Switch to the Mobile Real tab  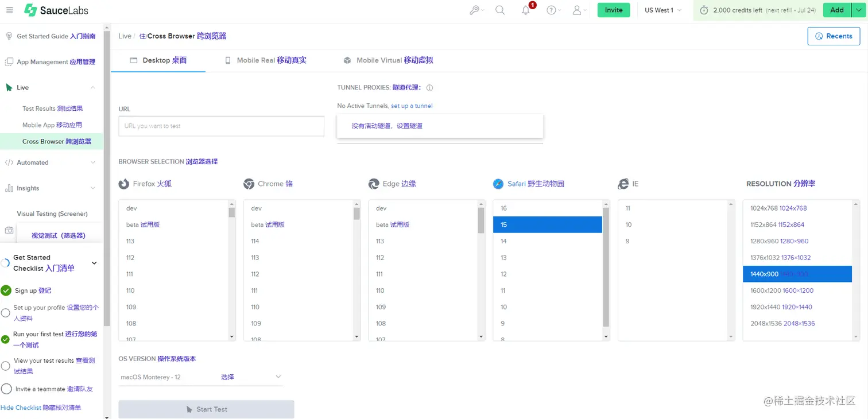pos(265,60)
